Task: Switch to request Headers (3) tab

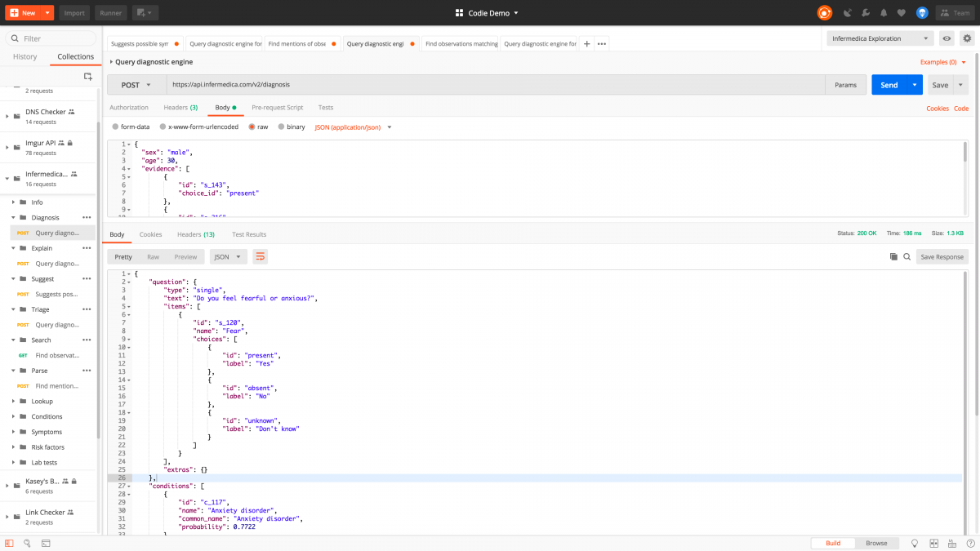Action: coord(180,107)
